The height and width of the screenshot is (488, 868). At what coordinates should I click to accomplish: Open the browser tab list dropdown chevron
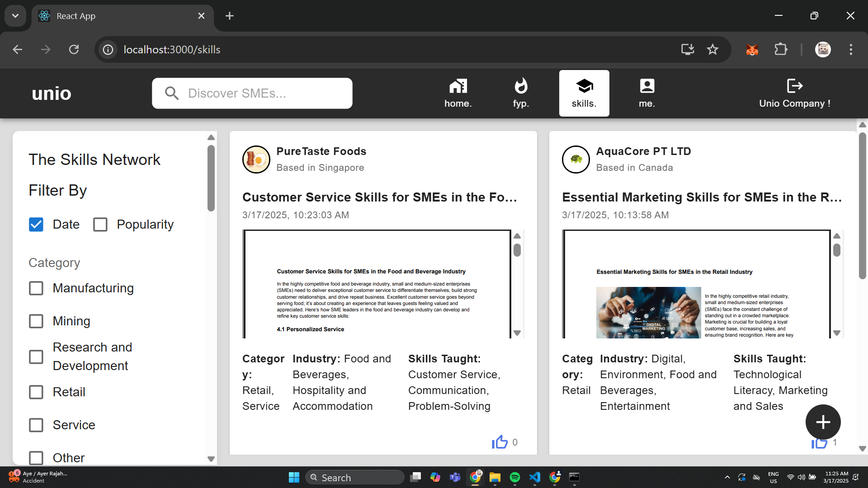15,16
